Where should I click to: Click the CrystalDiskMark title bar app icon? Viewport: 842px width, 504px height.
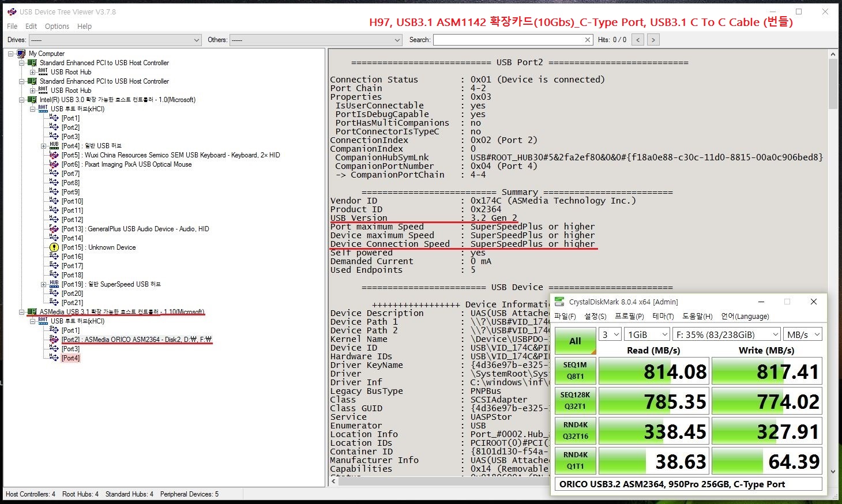559,302
